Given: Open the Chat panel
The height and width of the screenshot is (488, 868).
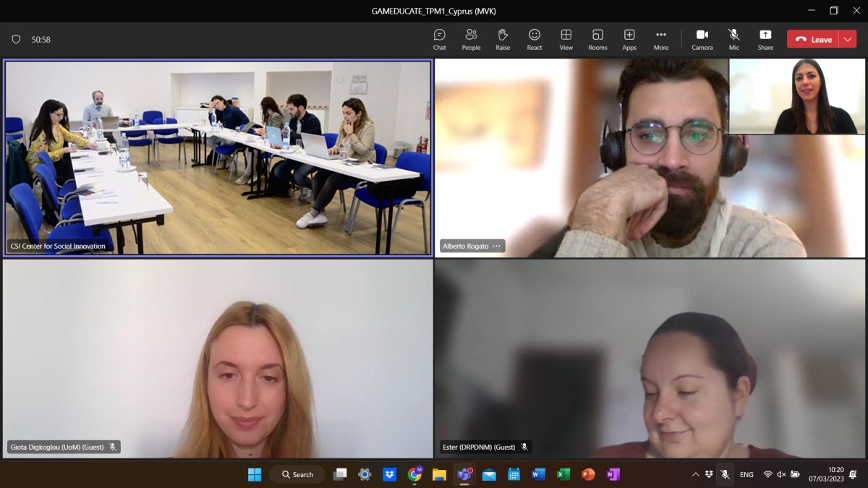Looking at the screenshot, I should click(x=439, y=39).
